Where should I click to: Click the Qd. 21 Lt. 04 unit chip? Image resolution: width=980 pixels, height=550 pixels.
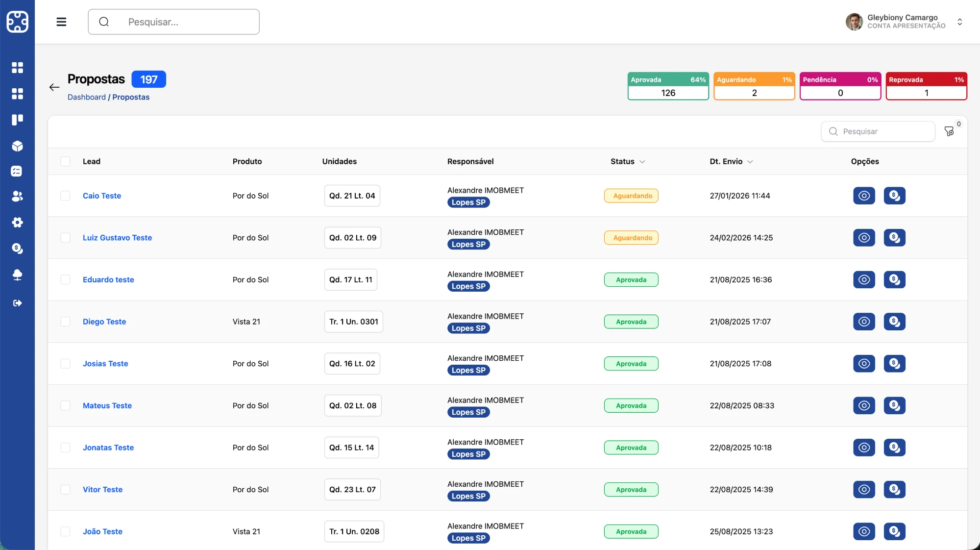[x=352, y=196]
